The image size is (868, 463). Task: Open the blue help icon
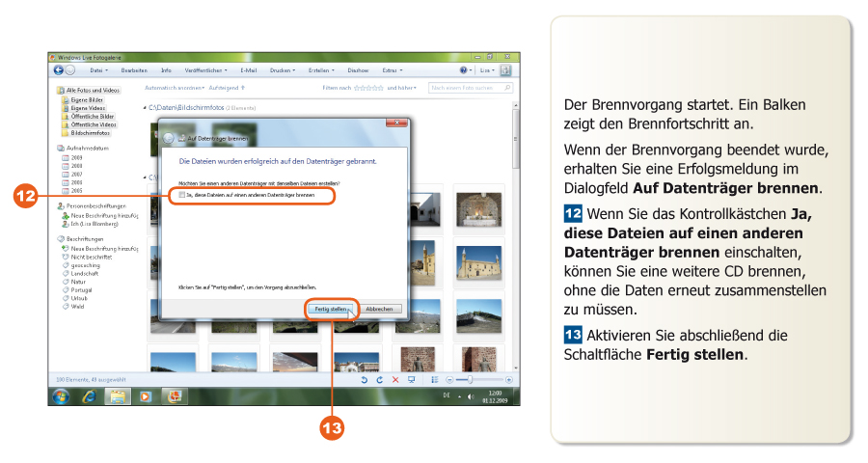463,70
